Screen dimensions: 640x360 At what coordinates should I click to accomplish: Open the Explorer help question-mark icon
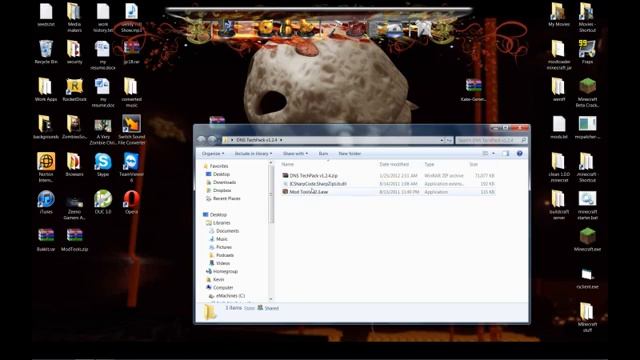(519, 153)
